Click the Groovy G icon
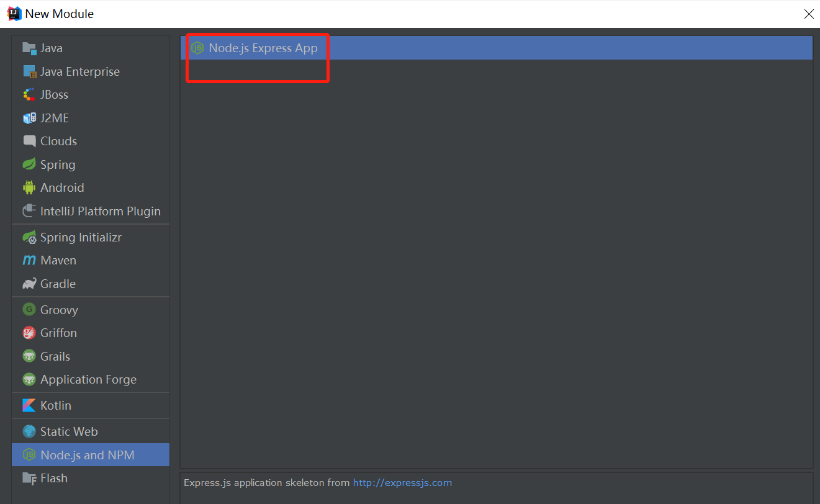The image size is (820, 504). (x=29, y=310)
